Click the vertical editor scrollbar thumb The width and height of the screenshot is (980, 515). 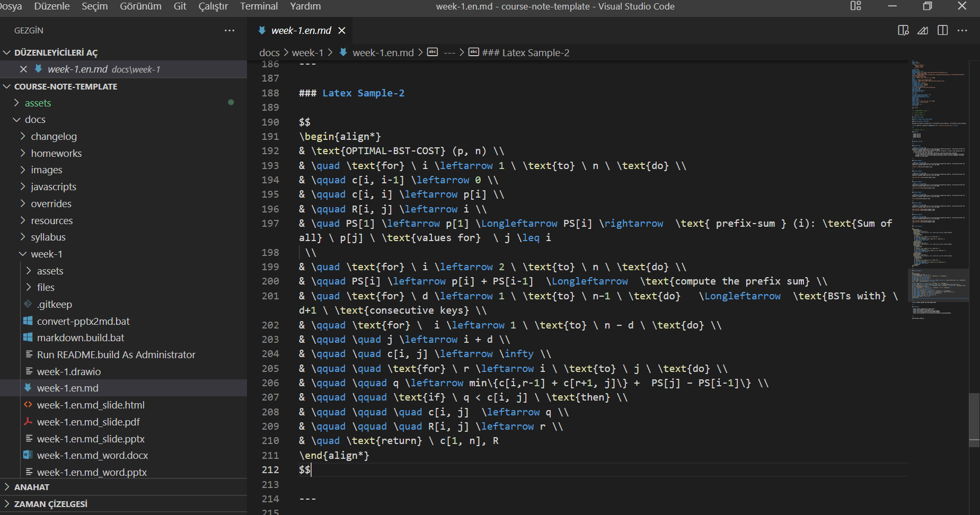pyautogui.click(x=974, y=420)
